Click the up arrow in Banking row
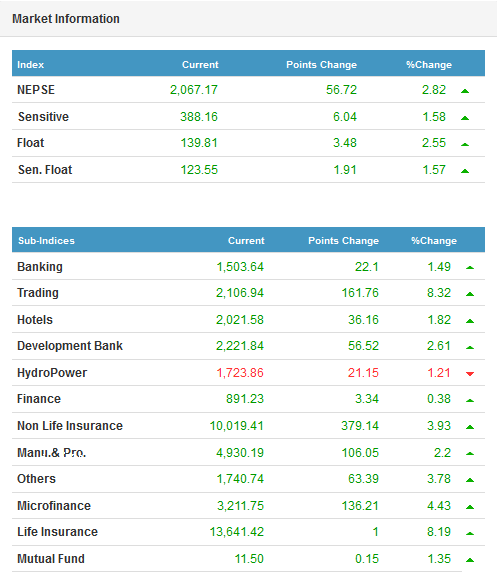The width and height of the screenshot is (497, 572). point(470,268)
